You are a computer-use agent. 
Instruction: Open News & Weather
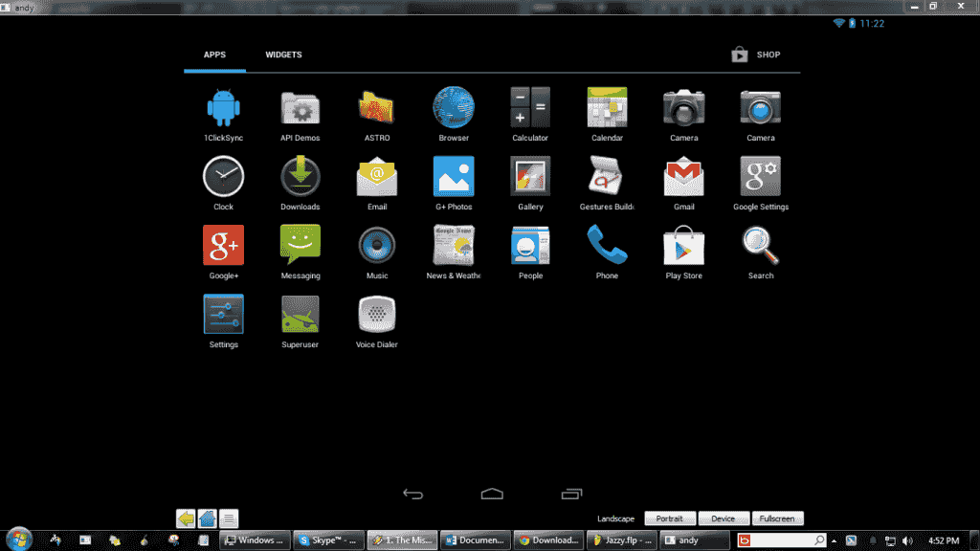453,247
